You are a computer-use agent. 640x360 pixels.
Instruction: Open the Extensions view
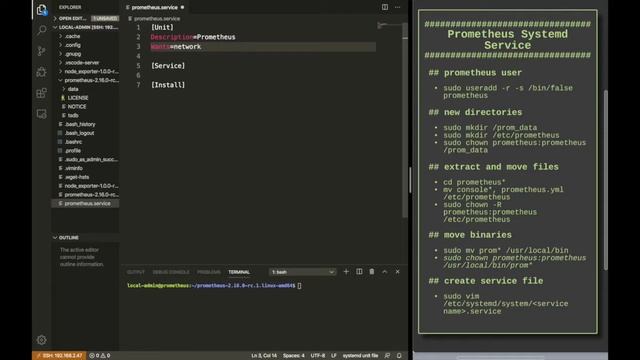tap(42, 93)
